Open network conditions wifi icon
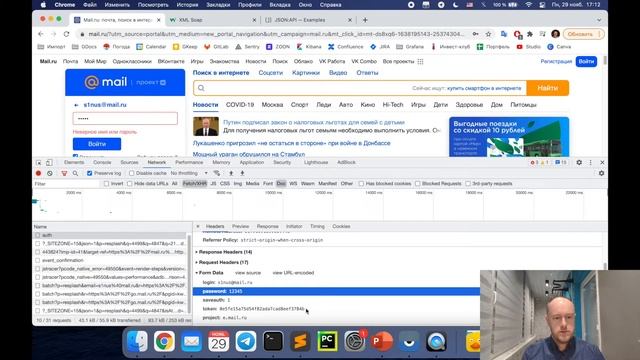Viewport: 640px width, 360px height. coord(217,173)
